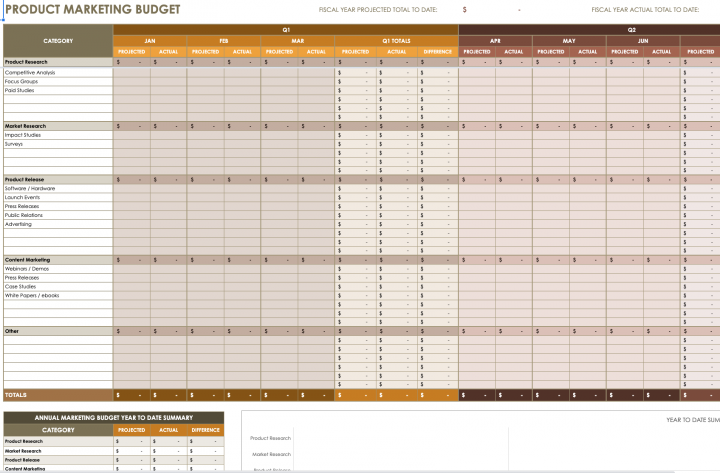The height and width of the screenshot is (473, 720).
Task: Select the Q1 quarter header
Action: pos(286,30)
